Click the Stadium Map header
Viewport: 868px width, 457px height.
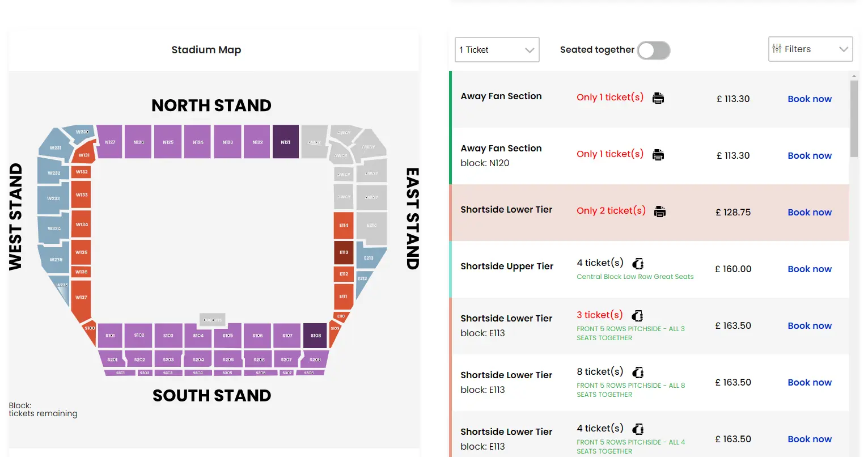[206, 50]
